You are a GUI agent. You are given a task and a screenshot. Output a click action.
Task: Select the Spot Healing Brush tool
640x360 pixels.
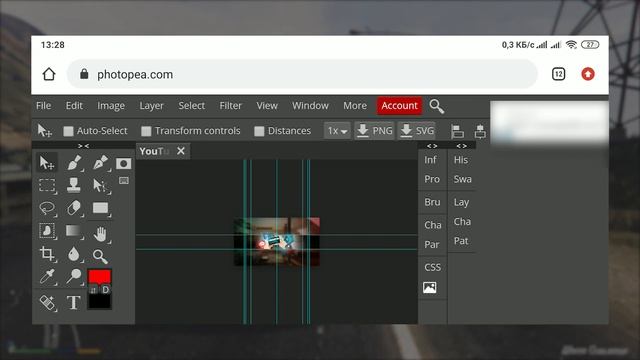(x=48, y=303)
